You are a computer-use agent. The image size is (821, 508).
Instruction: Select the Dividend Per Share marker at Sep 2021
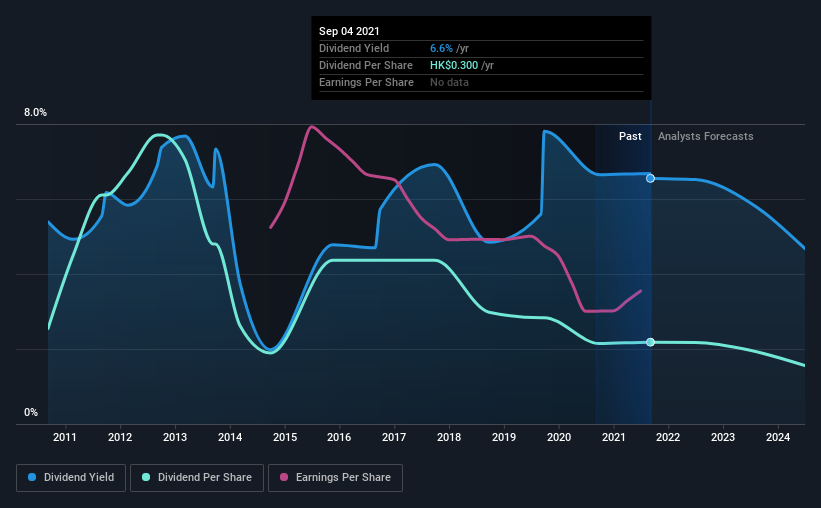[650, 342]
